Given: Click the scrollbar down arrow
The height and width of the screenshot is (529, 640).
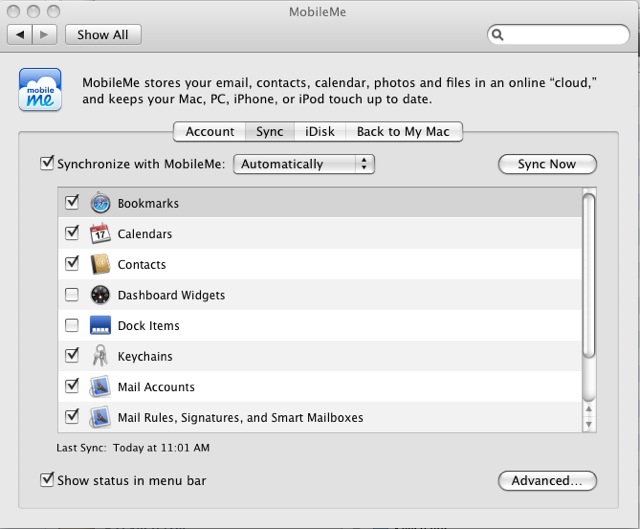Looking at the screenshot, I should click(x=589, y=424).
